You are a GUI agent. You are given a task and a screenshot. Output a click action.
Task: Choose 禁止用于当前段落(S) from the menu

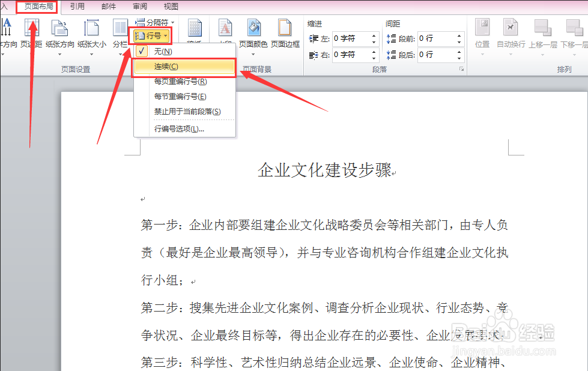pos(184,111)
